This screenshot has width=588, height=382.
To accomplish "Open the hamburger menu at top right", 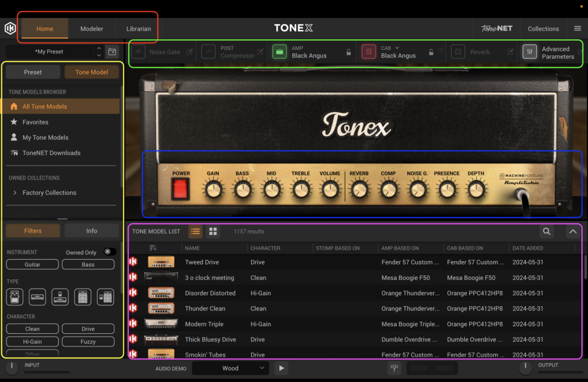I will click(x=577, y=29).
